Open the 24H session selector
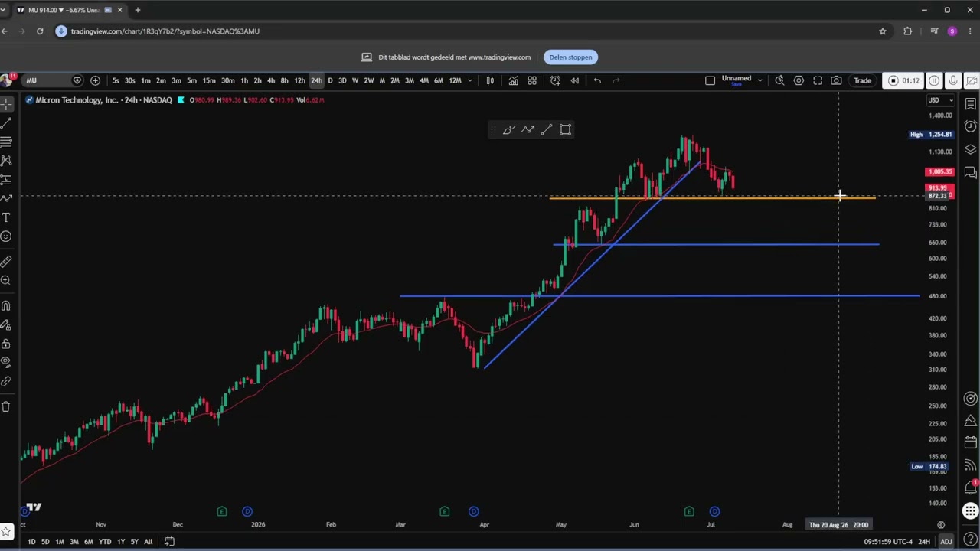This screenshot has width=980, height=551. 924,542
